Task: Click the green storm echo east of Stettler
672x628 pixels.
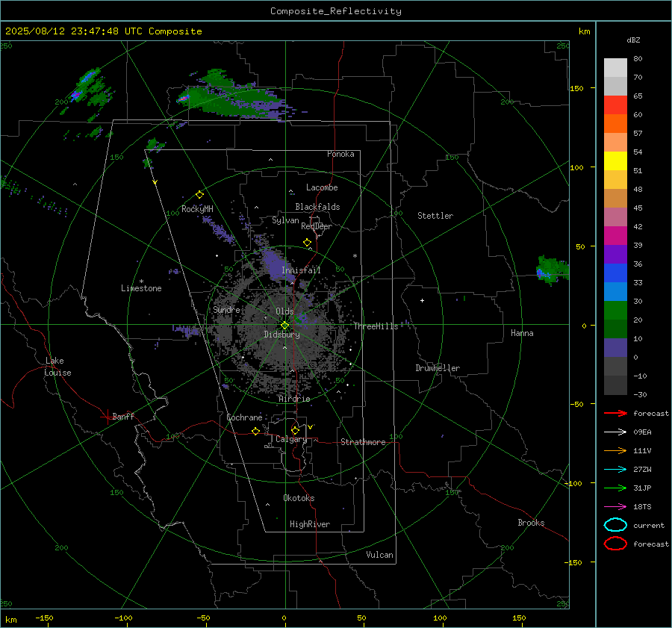Action: [x=552, y=270]
